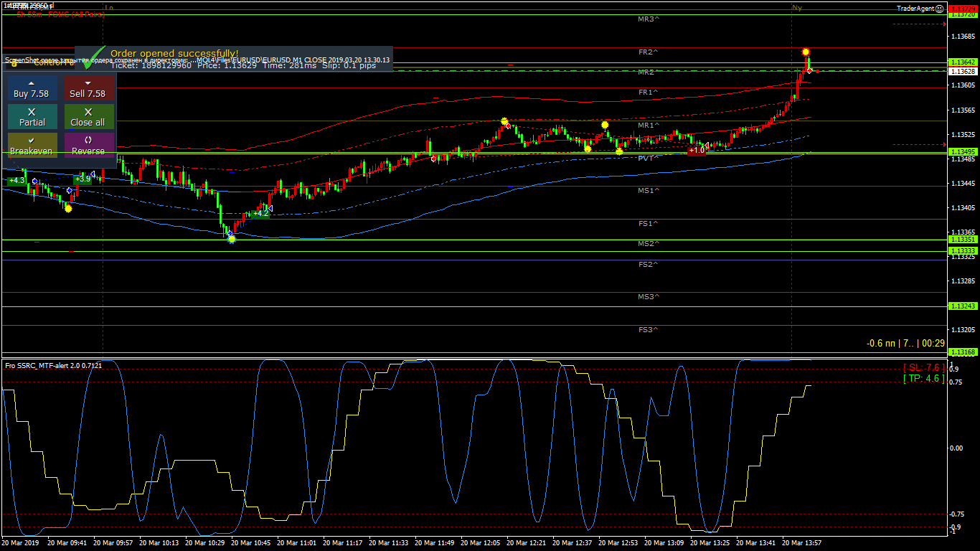This screenshot has width=980, height=551.
Task: Click the FS3^ pivot level label
Action: coord(649,330)
